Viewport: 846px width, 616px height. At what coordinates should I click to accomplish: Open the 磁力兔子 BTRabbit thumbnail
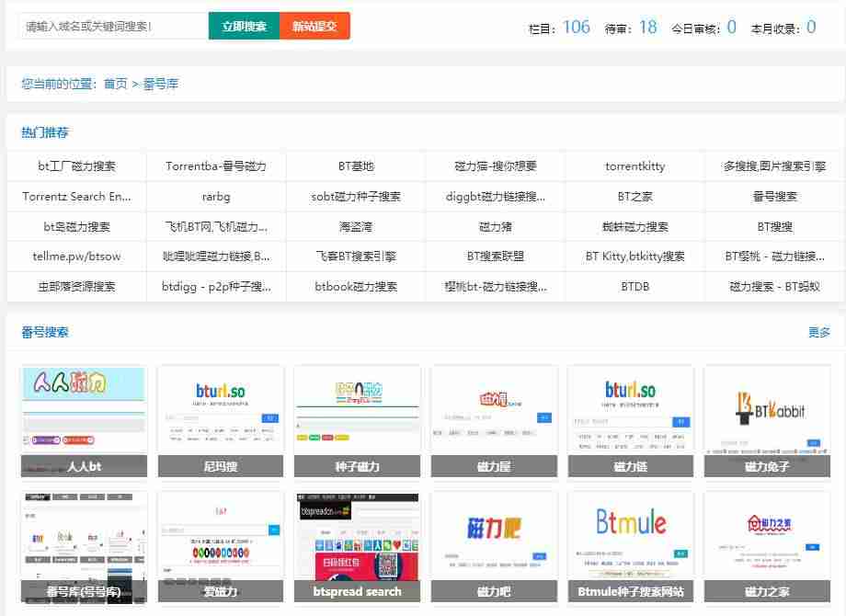click(x=767, y=422)
